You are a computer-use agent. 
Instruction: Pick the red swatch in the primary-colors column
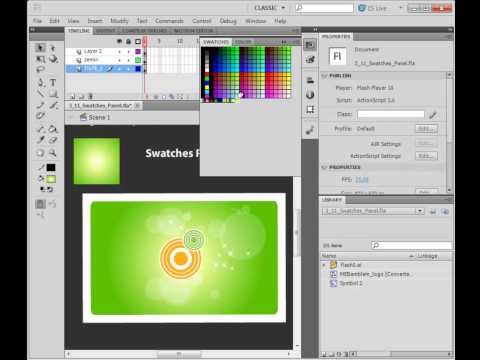coord(207,74)
